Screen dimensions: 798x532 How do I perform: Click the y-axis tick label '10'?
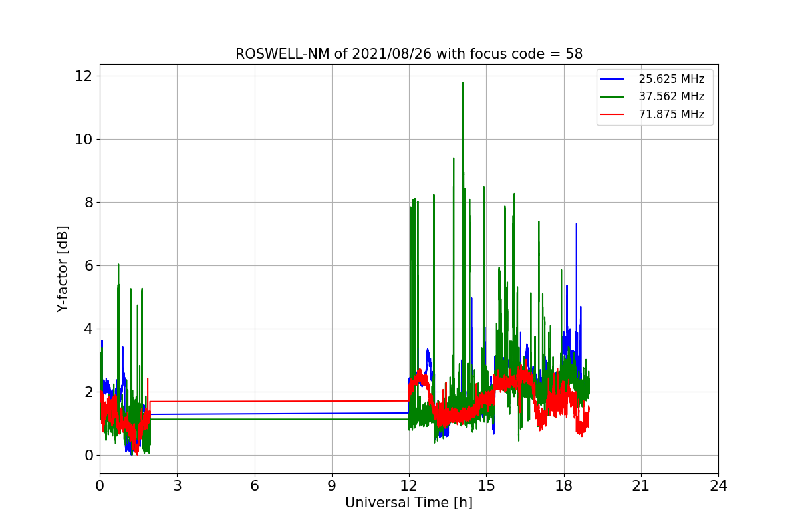click(x=84, y=139)
